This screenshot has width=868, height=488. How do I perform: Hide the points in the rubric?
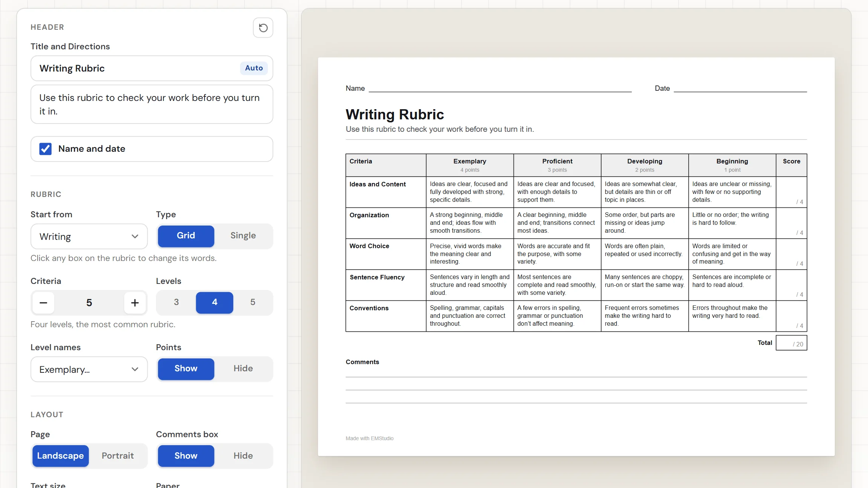click(243, 369)
